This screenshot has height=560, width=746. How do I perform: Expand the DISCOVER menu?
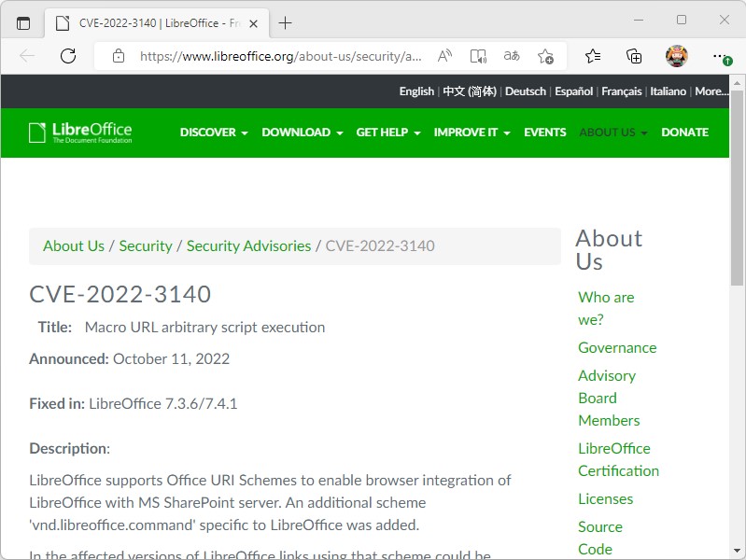(x=214, y=133)
